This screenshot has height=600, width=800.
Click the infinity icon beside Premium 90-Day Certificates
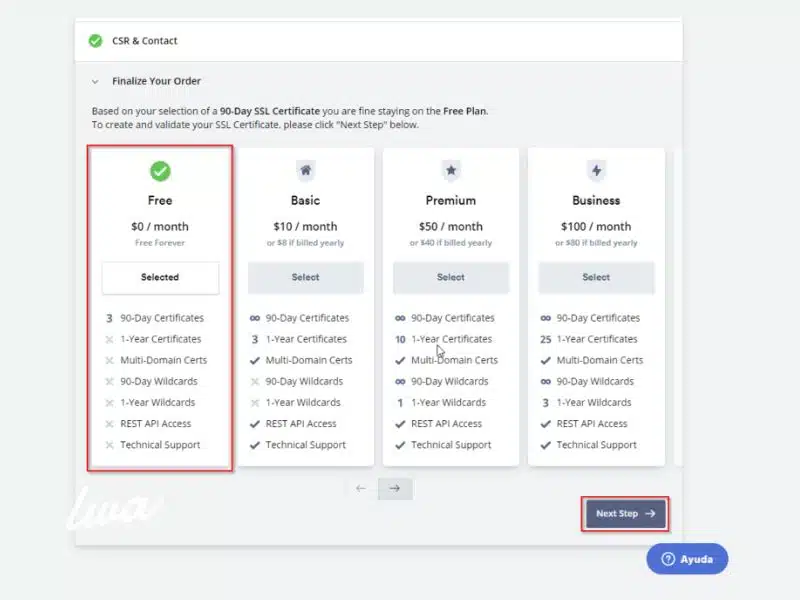coord(399,318)
